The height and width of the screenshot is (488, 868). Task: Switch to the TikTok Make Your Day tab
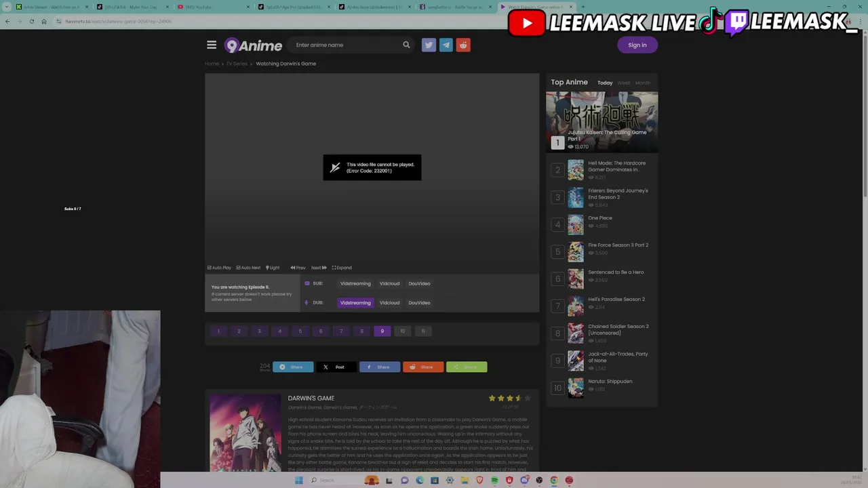(x=132, y=7)
